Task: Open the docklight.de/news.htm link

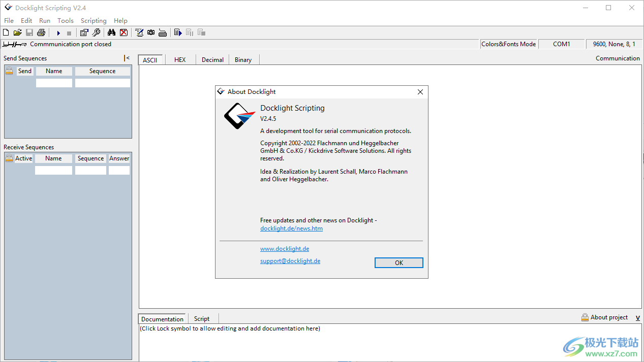Action: click(x=291, y=228)
